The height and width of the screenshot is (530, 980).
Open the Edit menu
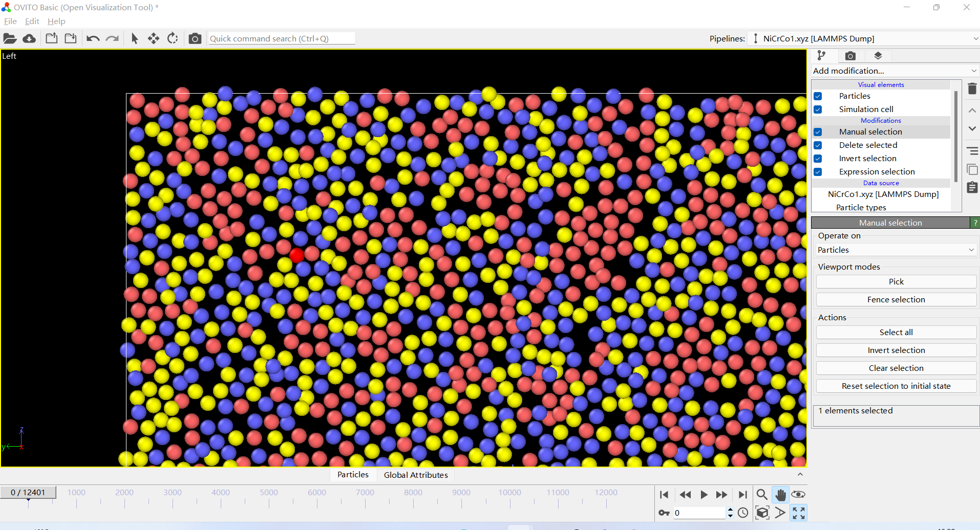32,21
